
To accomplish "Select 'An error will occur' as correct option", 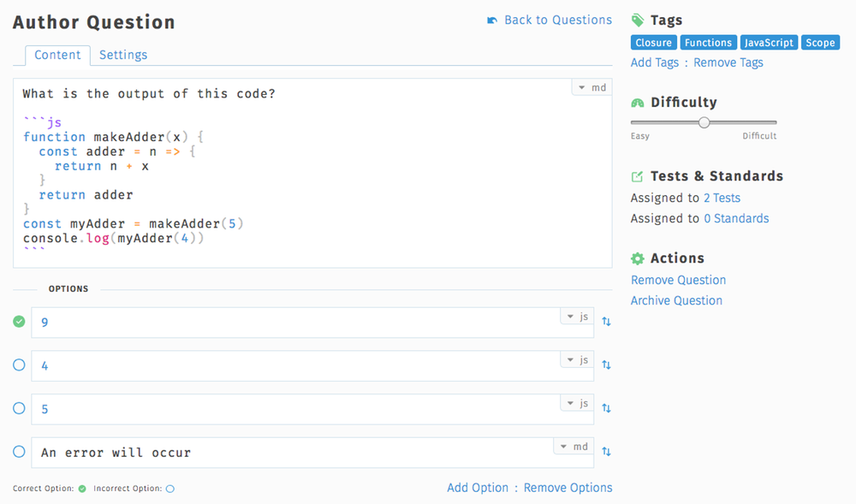I will tap(20, 452).
